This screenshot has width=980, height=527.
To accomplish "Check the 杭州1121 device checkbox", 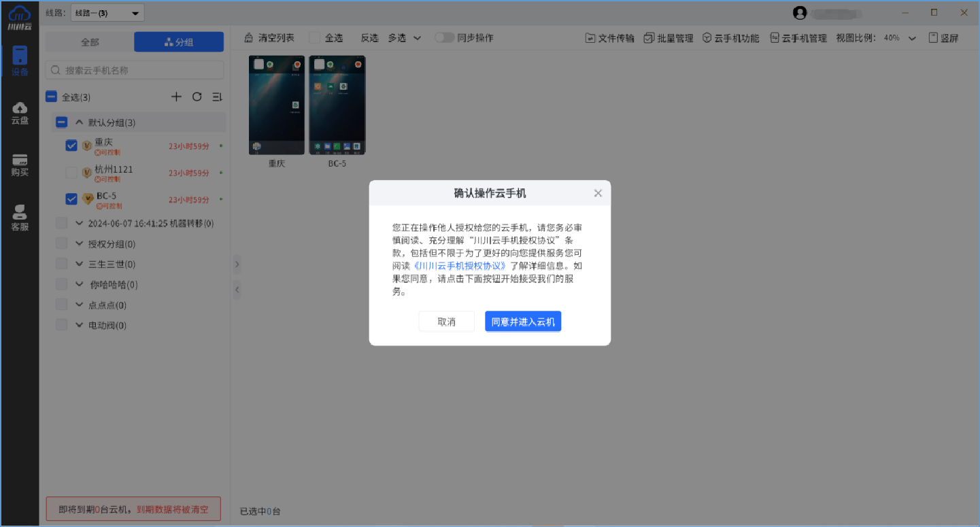I will pos(71,172).
